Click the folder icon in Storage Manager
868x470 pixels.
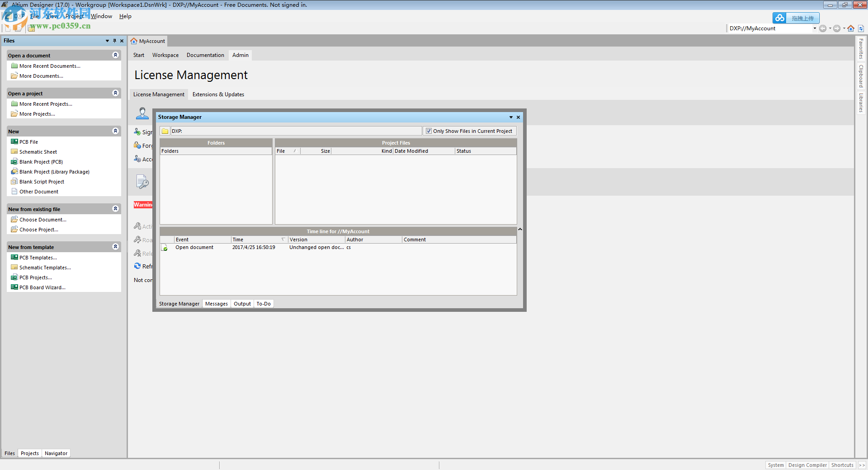(165, 131)
